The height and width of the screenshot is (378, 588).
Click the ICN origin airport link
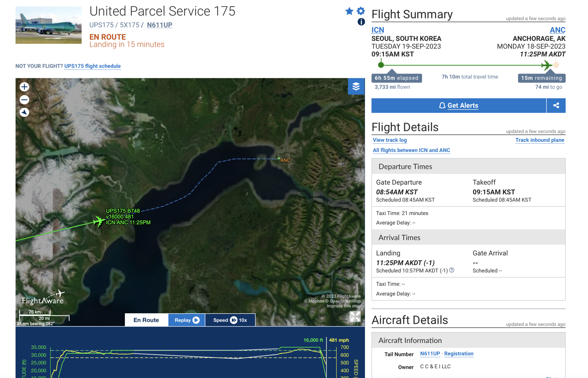377,30
